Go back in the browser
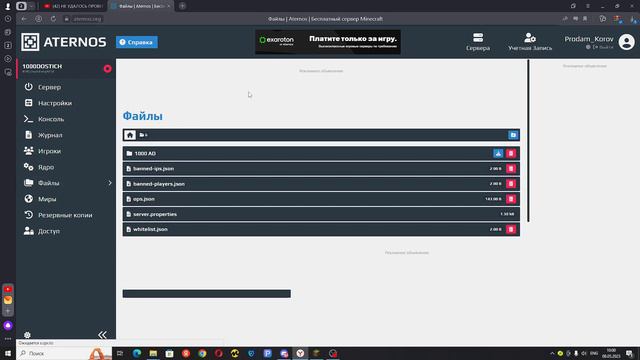 (24, 19)
